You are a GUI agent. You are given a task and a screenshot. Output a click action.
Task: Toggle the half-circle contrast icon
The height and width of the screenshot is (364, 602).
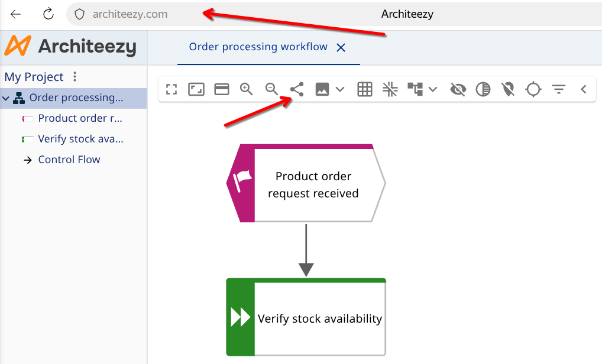[483, 89]
